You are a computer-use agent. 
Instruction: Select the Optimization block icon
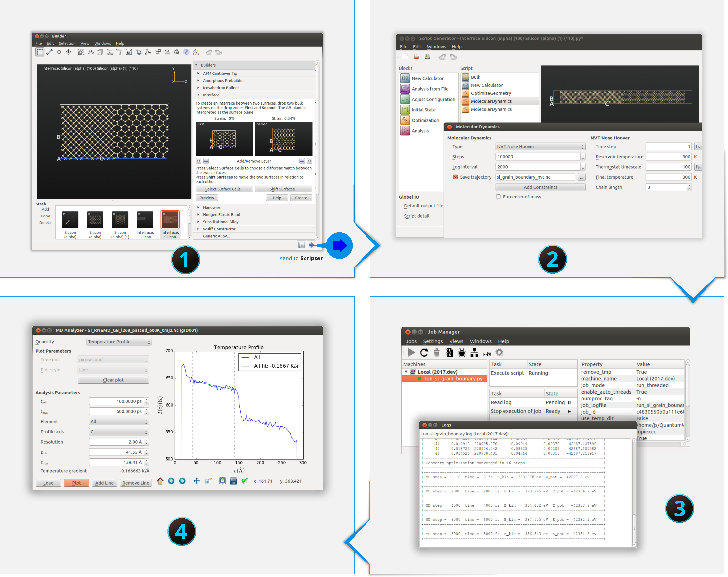(x=405, y=120)
